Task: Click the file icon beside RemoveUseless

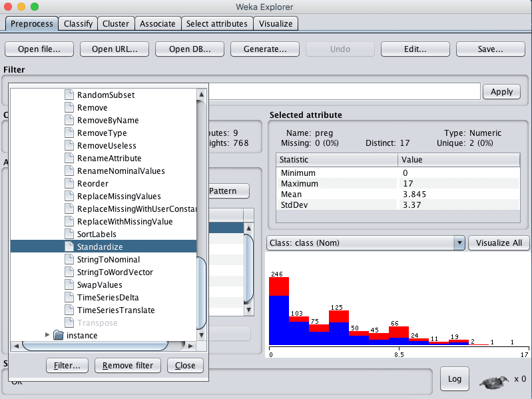Action: pyautogui.click(x=69, y=146)
